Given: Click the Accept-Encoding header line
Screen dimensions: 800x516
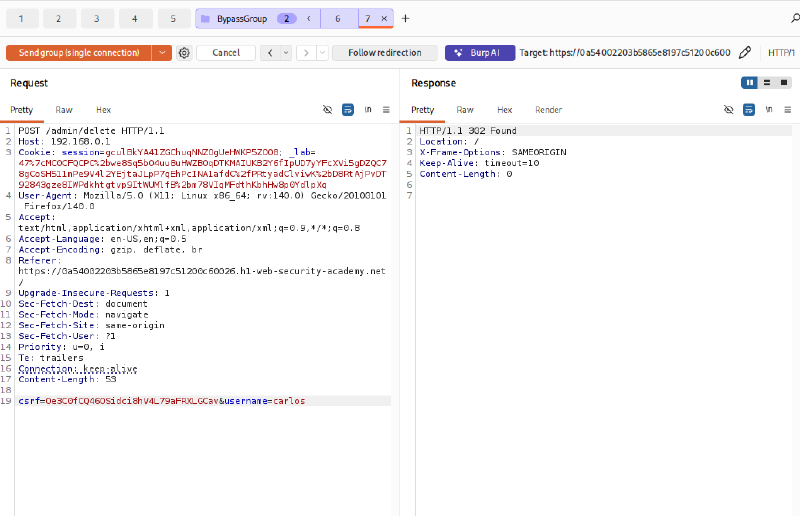Looking at the screenshot, I should [x=111, y=250].
